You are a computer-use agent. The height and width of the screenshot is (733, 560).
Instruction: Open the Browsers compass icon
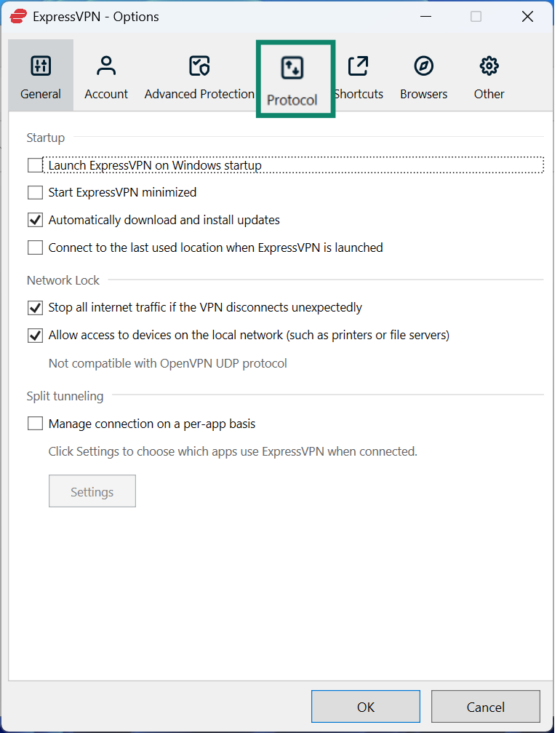pyautogui.click(x=423, y=66)
